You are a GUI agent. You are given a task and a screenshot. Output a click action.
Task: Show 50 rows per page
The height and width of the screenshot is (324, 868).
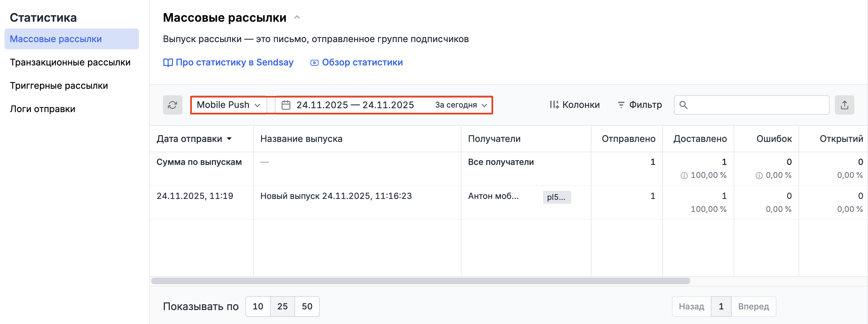(x=307, y=306)
